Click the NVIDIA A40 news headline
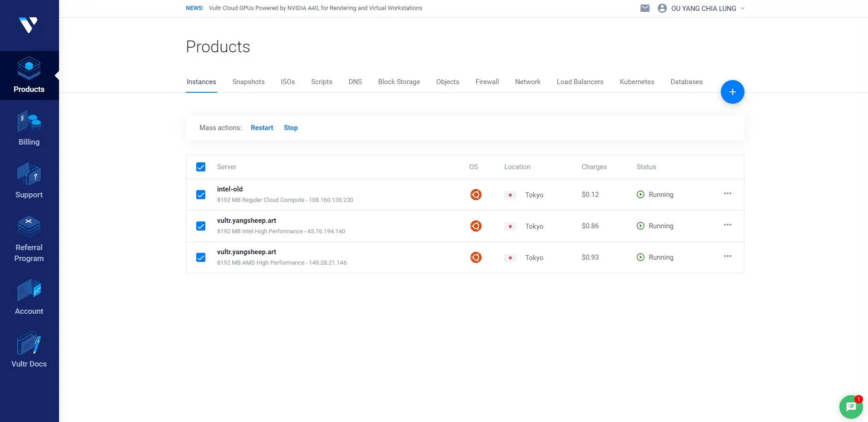This screenshot has width=868, height=422. click(x=316, y=8)
